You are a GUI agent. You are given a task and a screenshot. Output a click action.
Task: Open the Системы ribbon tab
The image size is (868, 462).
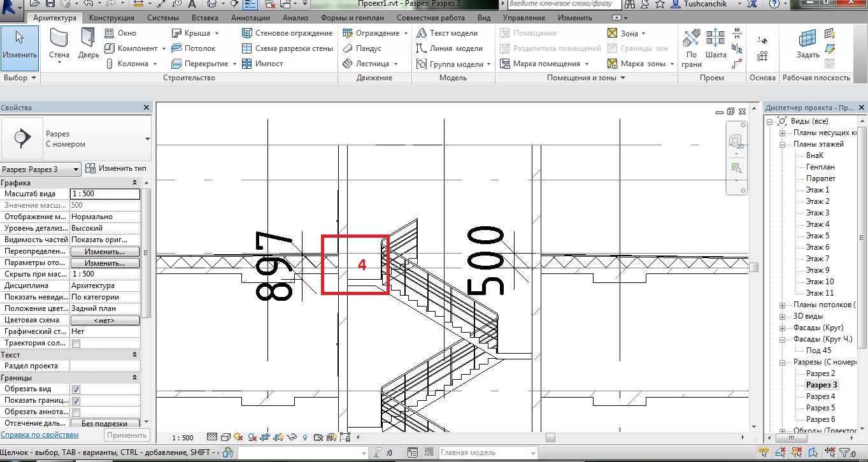pyautogui.click(x=163, y=18)
